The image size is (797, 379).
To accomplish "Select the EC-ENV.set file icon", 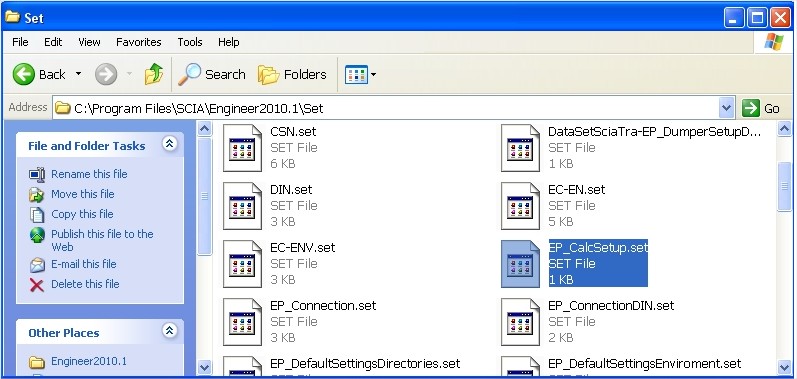I will [242, 264].
